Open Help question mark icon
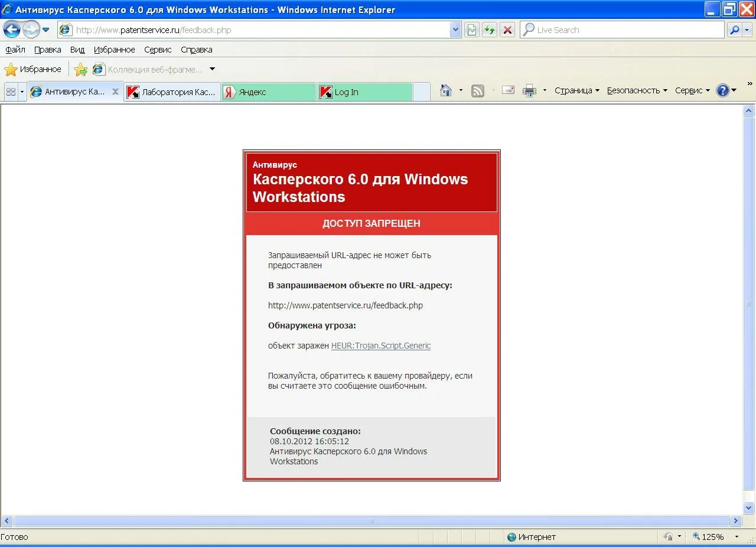The height and width of the screenshot is (547, 756). (x=723, y=90)
